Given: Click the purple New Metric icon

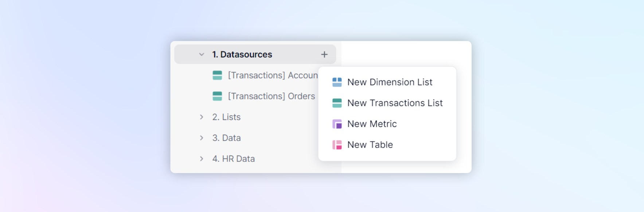Looking at the screenshot, I should point(337,124).
